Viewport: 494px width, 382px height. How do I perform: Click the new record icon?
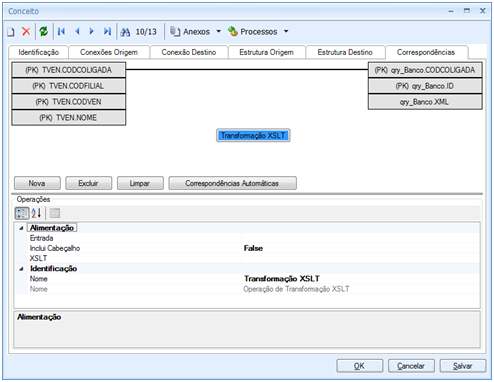pos(11,32)
